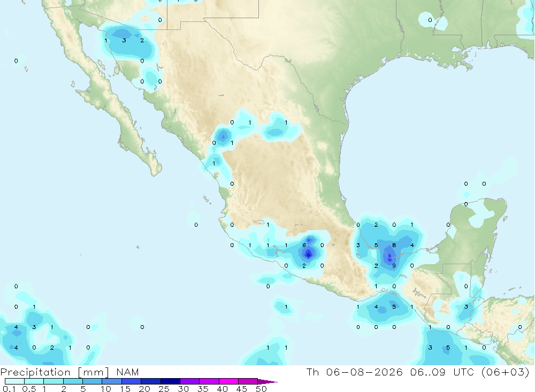Click the 0.5–1 mm legend color swatch
Image resolution: width=535 pixels, height=392 pixels.
pos(34,381)
